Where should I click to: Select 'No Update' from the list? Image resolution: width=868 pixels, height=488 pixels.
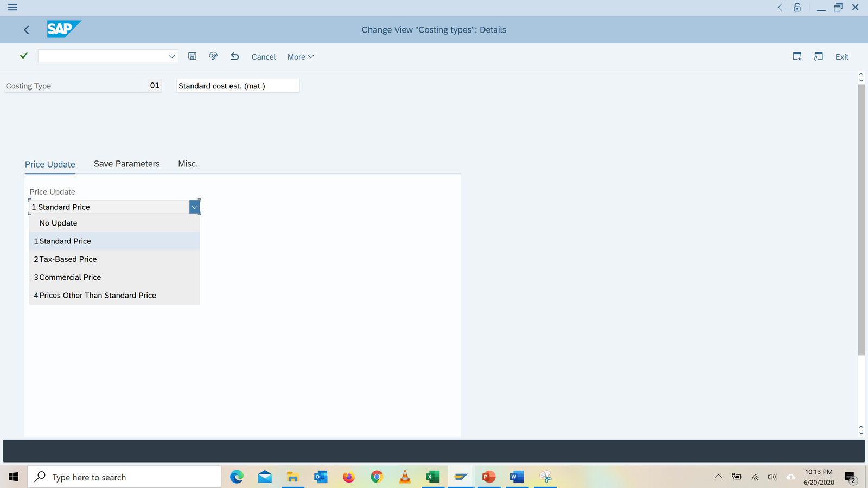coord(59,223)
